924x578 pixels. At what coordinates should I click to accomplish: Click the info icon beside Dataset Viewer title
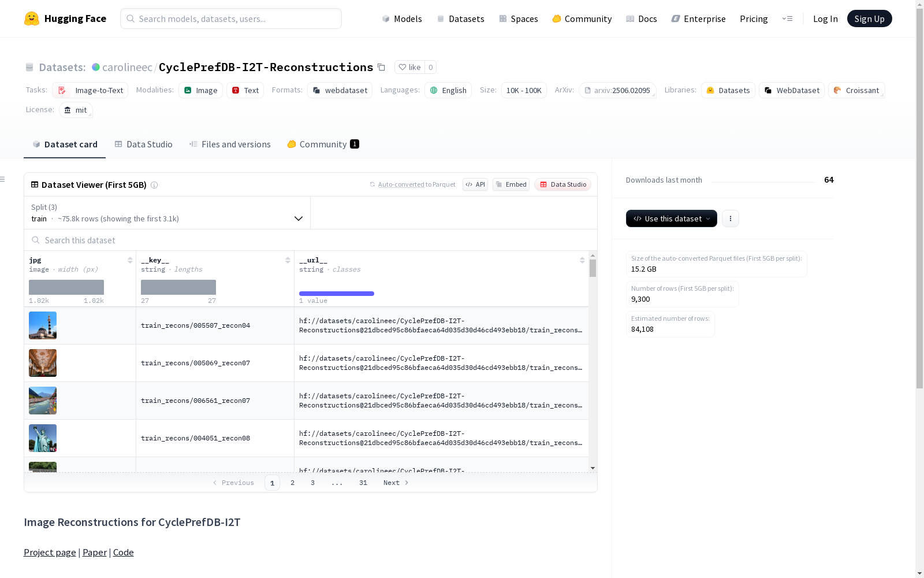(154, 185)
